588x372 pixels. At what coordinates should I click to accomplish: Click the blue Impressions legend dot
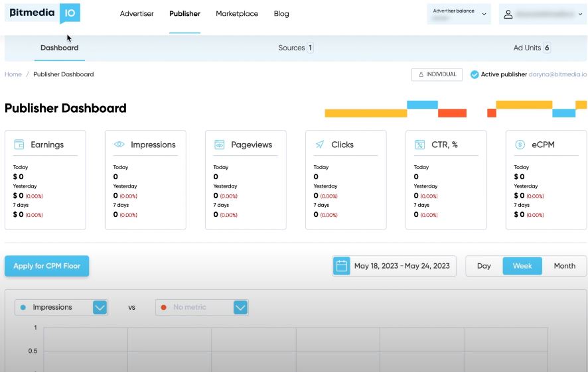[x=24, y=307]
